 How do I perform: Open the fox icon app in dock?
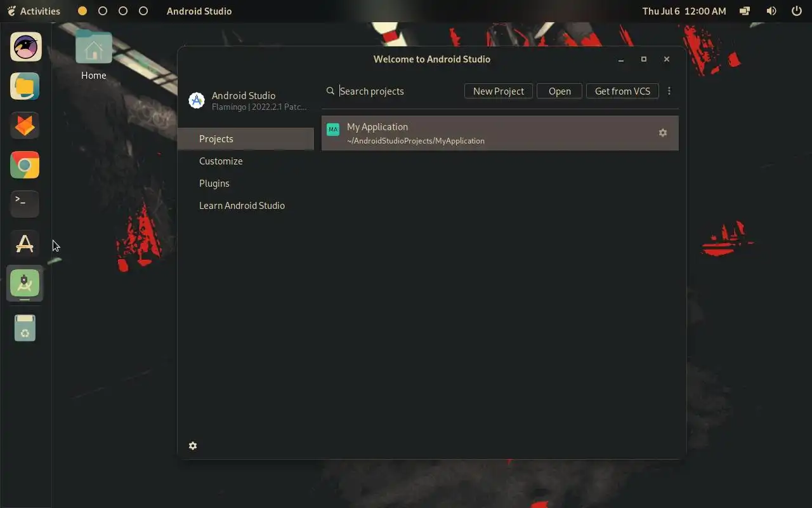[25, 126]
